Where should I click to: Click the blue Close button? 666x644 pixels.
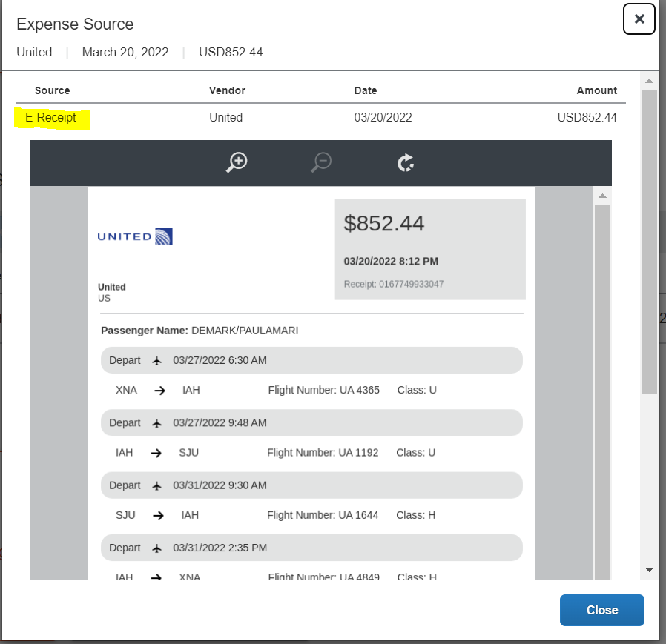coord(602,610)
